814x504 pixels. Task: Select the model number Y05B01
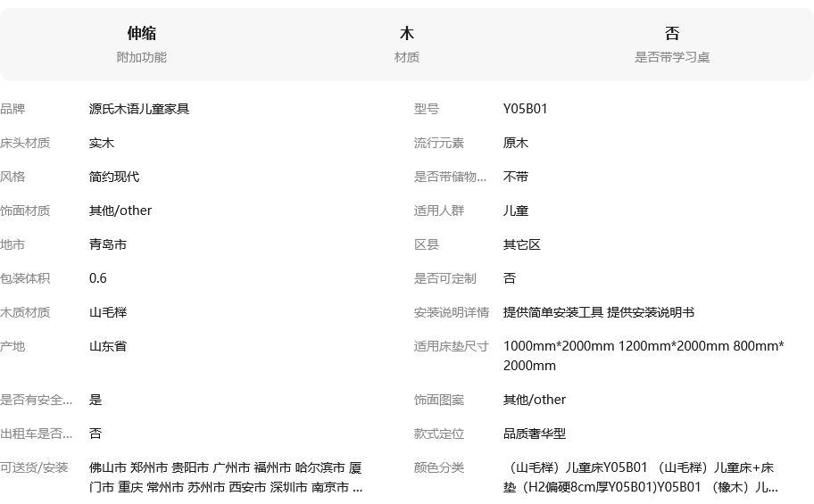click(525, 109)
